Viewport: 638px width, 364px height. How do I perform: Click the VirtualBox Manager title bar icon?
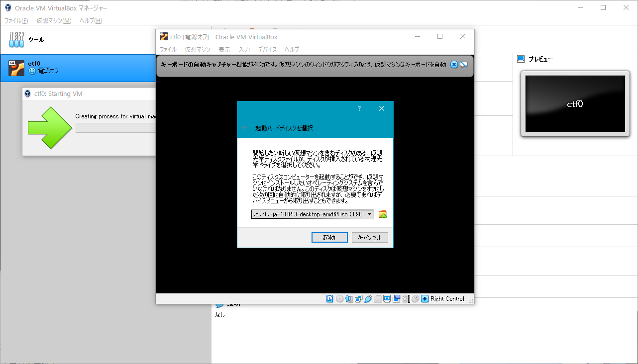tap(7, 8)
